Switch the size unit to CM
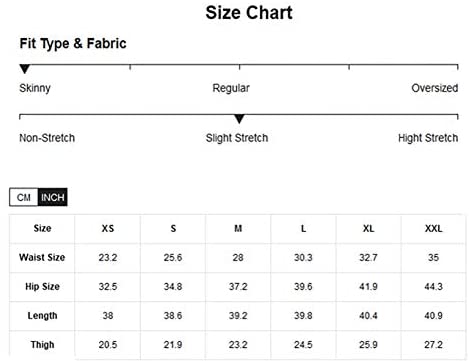469x361 pixels. (24, 197)
